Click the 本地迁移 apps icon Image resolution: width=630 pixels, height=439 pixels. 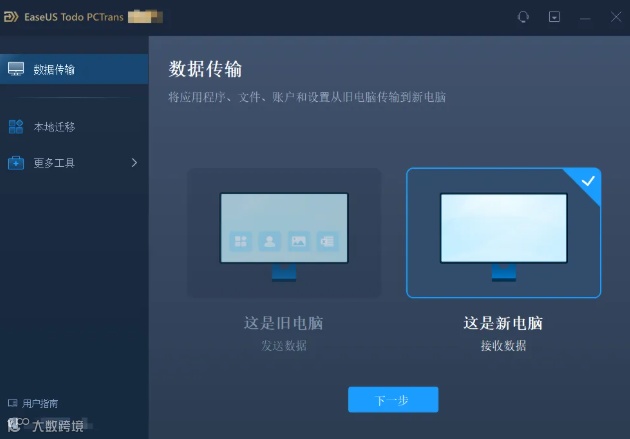[16, 127]
